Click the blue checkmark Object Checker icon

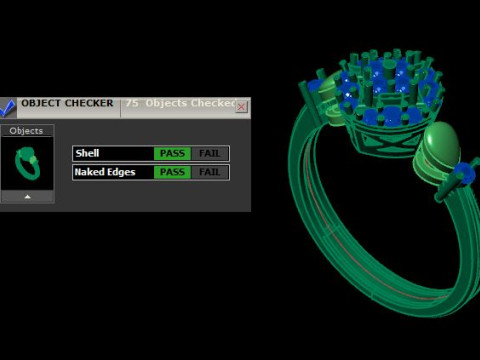[x=8, y=108]
